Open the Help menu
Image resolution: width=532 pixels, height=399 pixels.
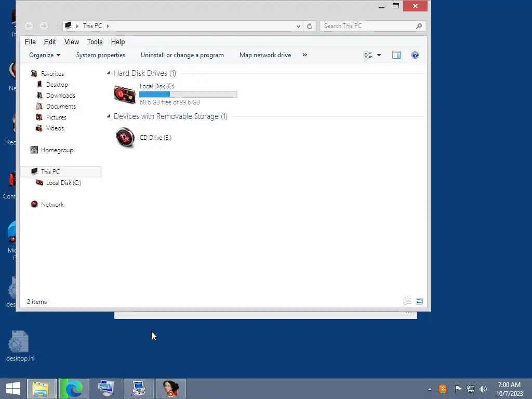[x=118, y=42]
